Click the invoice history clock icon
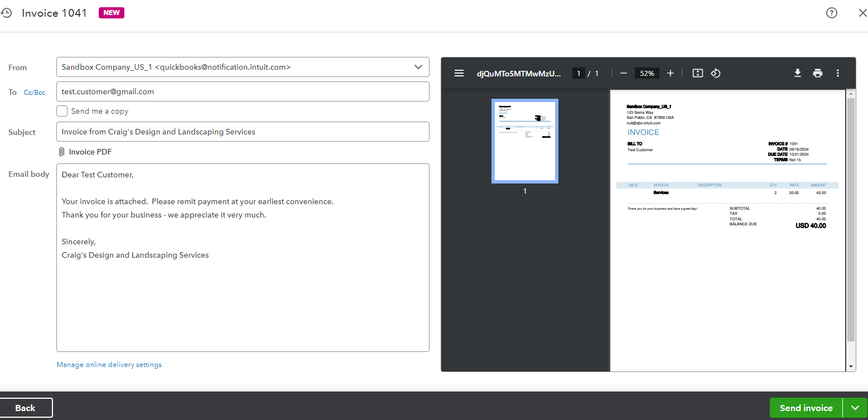This screenshot has height=420, width=868. [x=6, y=13]
